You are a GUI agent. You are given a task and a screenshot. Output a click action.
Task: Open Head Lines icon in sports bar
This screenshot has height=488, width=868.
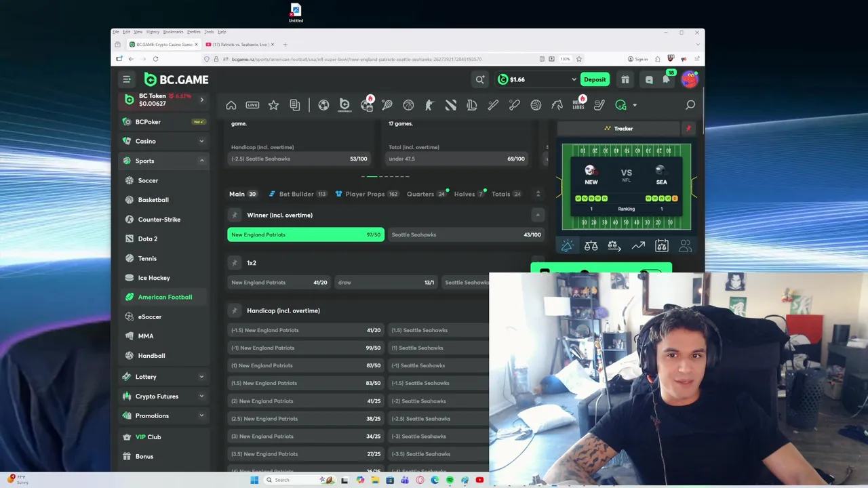point(578,104)
